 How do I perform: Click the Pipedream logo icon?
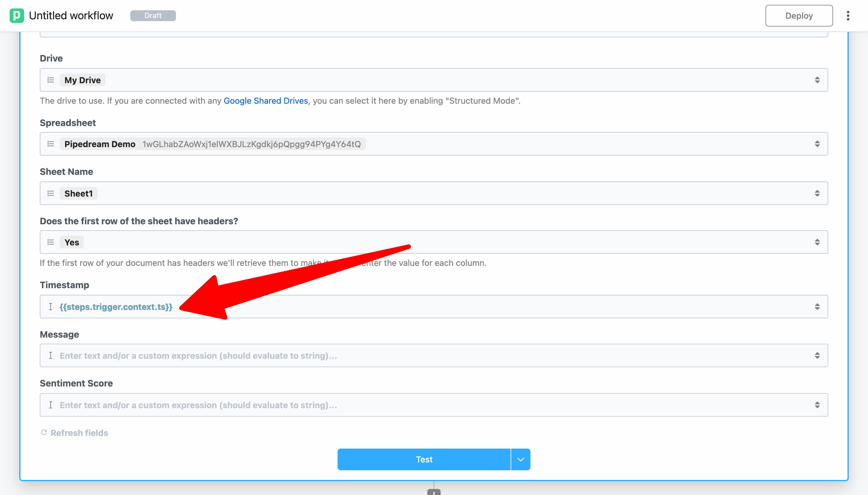(17, 16)
